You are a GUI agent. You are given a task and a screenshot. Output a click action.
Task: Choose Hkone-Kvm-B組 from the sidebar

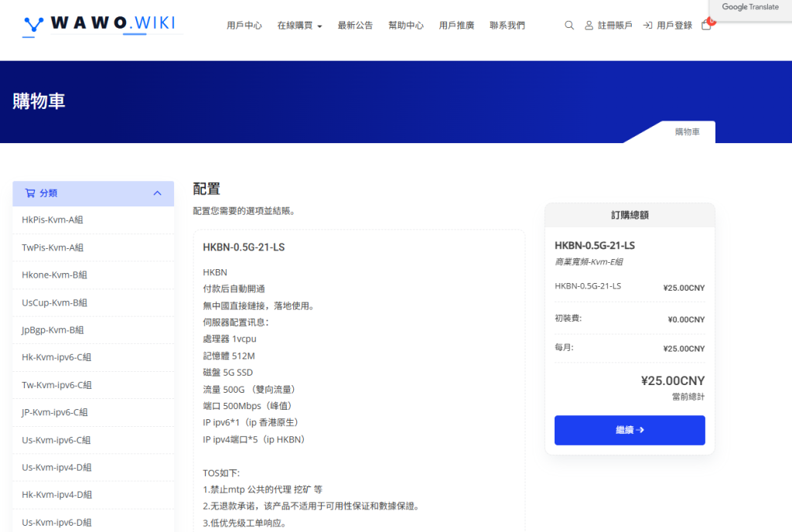(54, 275)
